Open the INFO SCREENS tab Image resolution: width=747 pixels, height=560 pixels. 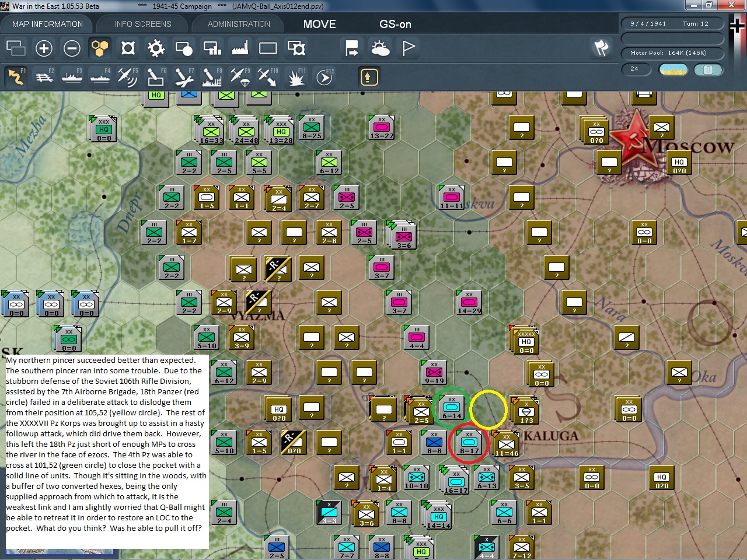click(143, 24)
